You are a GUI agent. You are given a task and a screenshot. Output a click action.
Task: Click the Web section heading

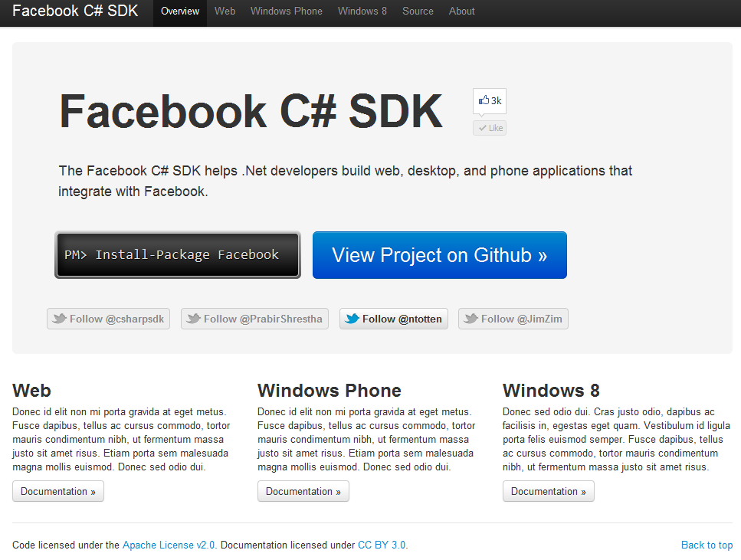[31, 391]
